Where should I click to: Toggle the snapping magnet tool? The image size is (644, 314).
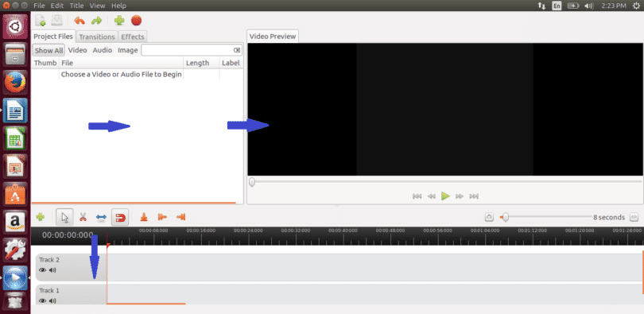tap(120, 217)
